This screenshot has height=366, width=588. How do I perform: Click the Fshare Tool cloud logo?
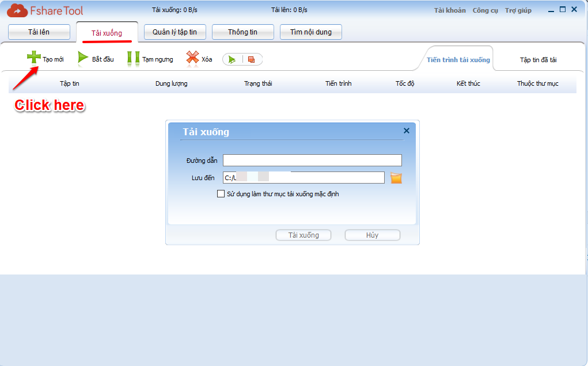tap(18, 10)
